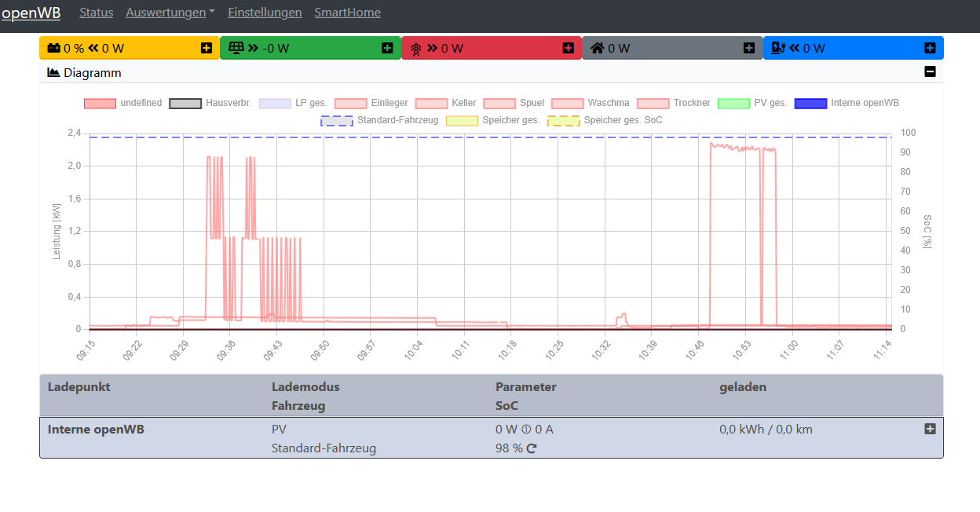Open the Einstellungen menu item

(x=265, y=13)
